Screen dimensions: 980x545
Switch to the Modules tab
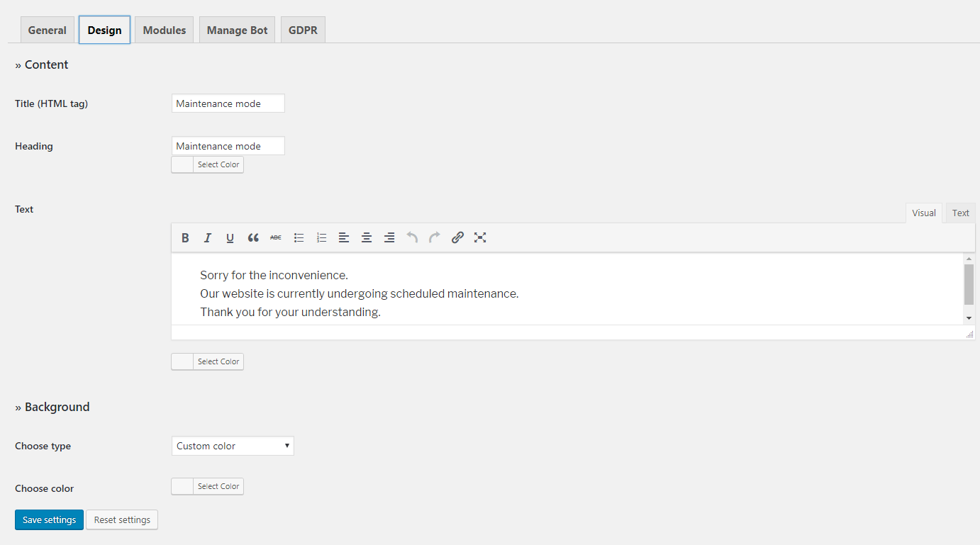point(164,30)
